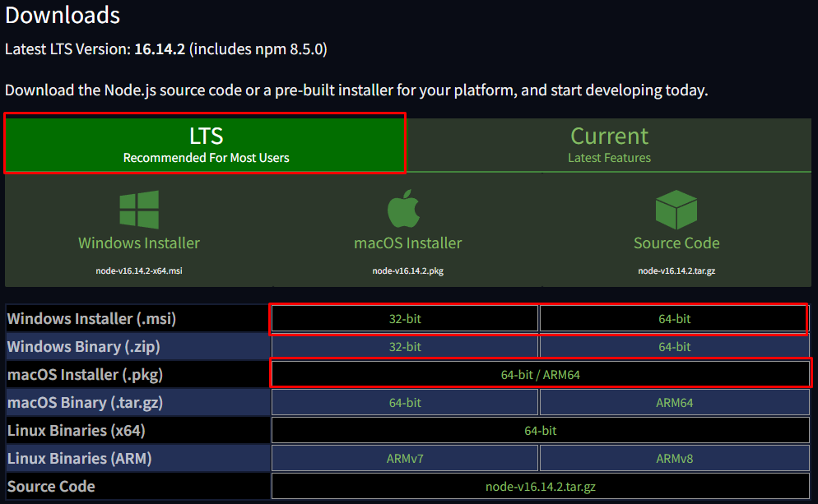Image resolution: width=818 pixels, height=504 pixels.
Task: Click the Downloads page heading
Action: (62, 15)
